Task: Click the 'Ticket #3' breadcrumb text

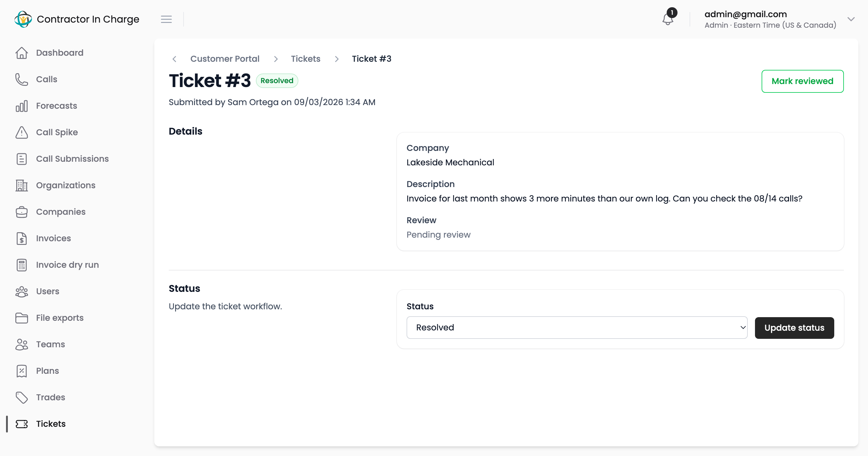Action: coord(371,59)
